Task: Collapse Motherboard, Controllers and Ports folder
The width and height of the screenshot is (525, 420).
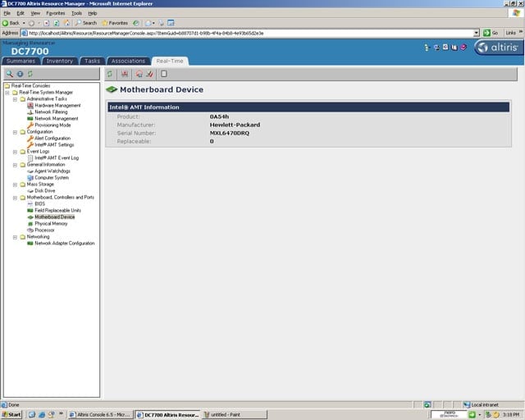Action: pos(15,198)
